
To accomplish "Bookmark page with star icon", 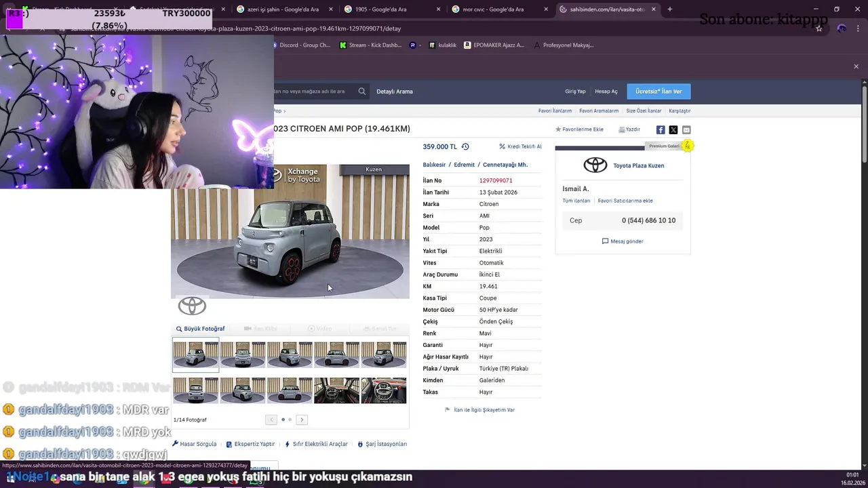I will (819, 28).
